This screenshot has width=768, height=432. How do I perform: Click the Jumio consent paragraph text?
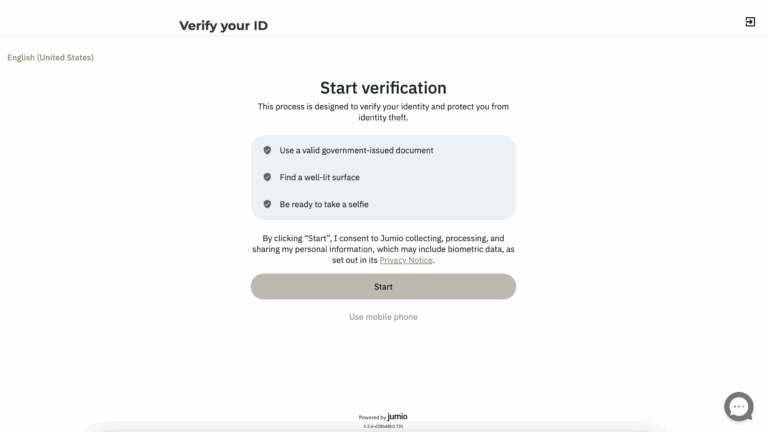click(x=383, y=249)
